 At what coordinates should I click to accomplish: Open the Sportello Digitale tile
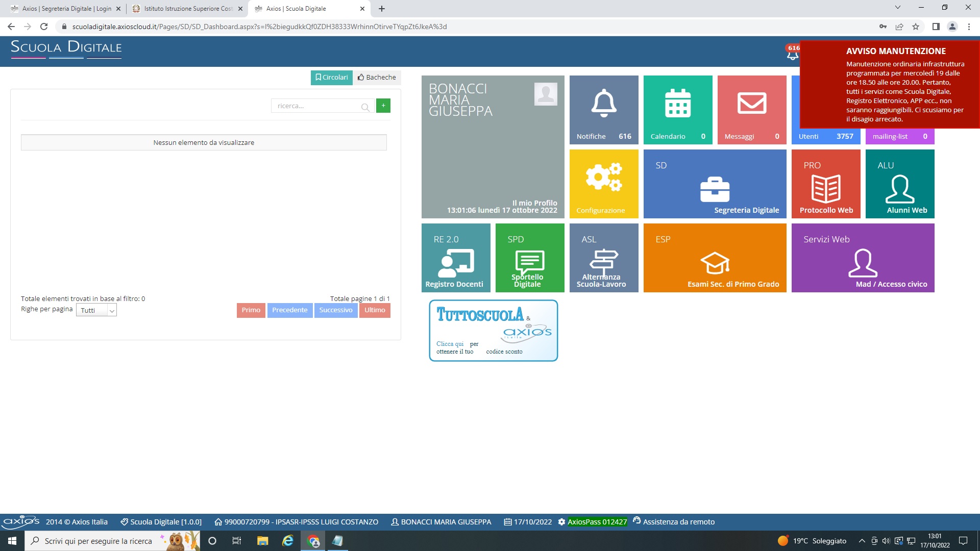coord(530,258)
